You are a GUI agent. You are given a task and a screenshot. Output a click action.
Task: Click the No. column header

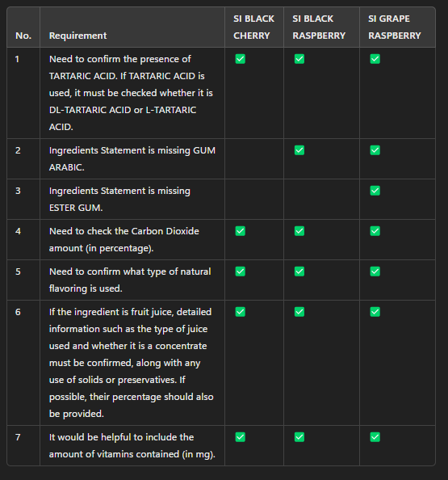tap(23, 36)
